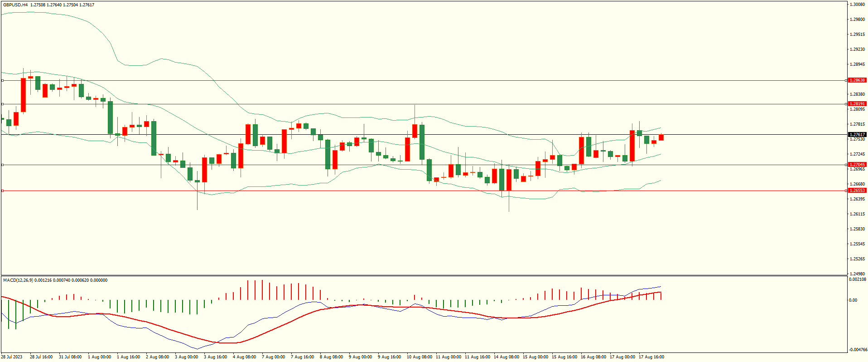Click the MACD scale value 0.002108
868x362 pixels.
[858, 279]
